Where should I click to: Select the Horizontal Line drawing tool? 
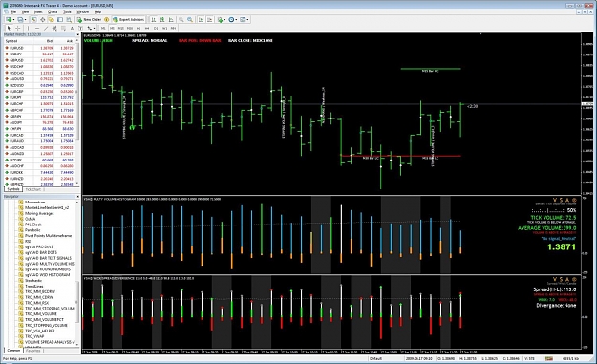coord(37,28)
